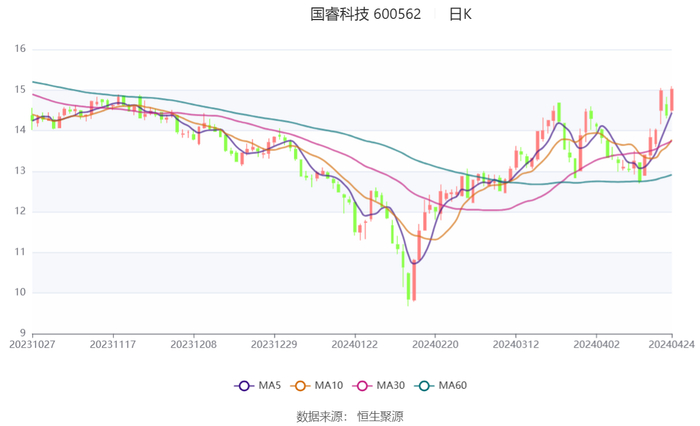Pick the 20231229 date on the axis
700x426 pixels.
pos(273,343)
